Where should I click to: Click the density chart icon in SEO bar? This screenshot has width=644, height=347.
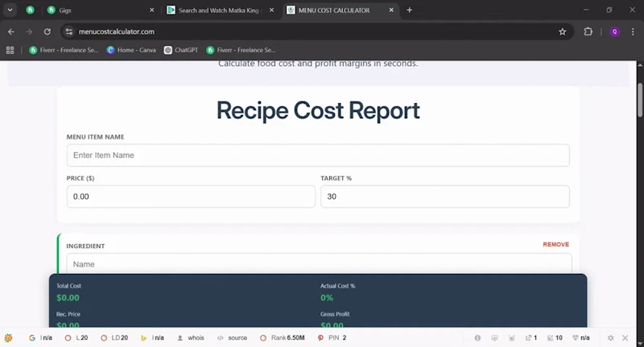coord(511,337)
